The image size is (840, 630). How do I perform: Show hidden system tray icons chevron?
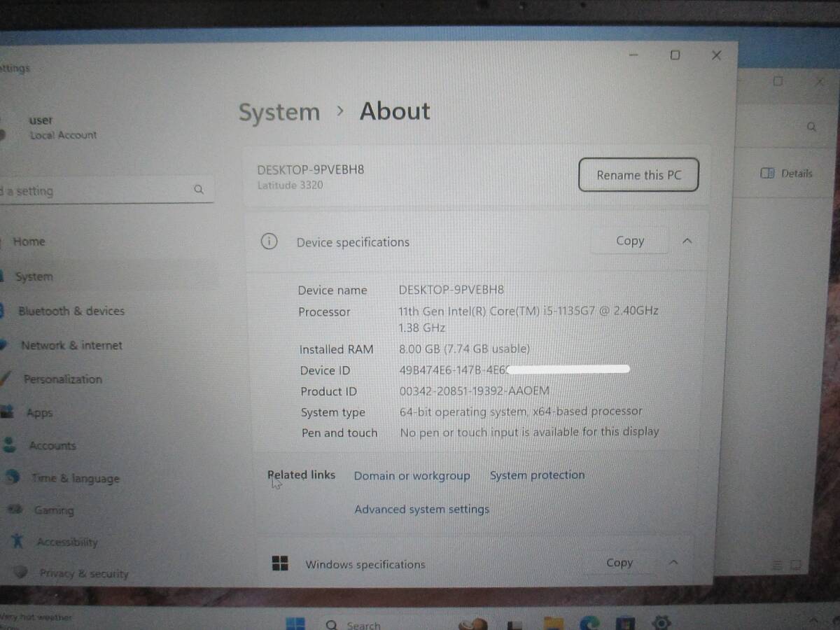(814, 622)
